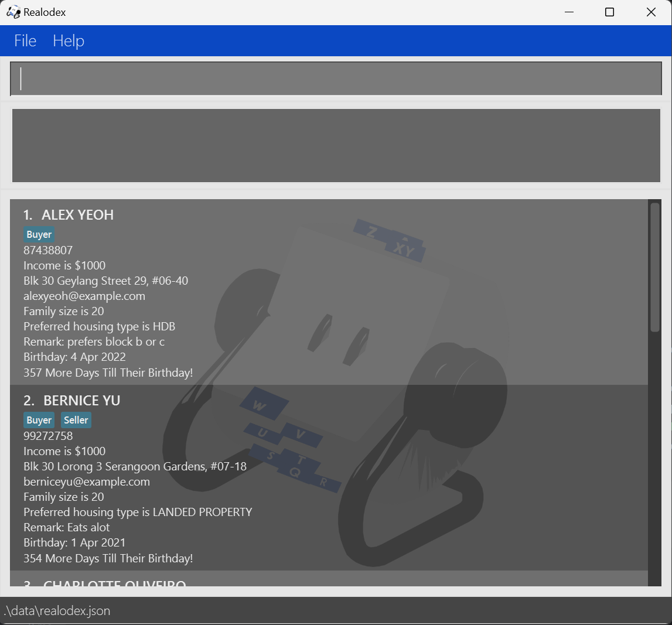Click the partially visible Charlotte Oliveiro entry

(x=114, y=582)
